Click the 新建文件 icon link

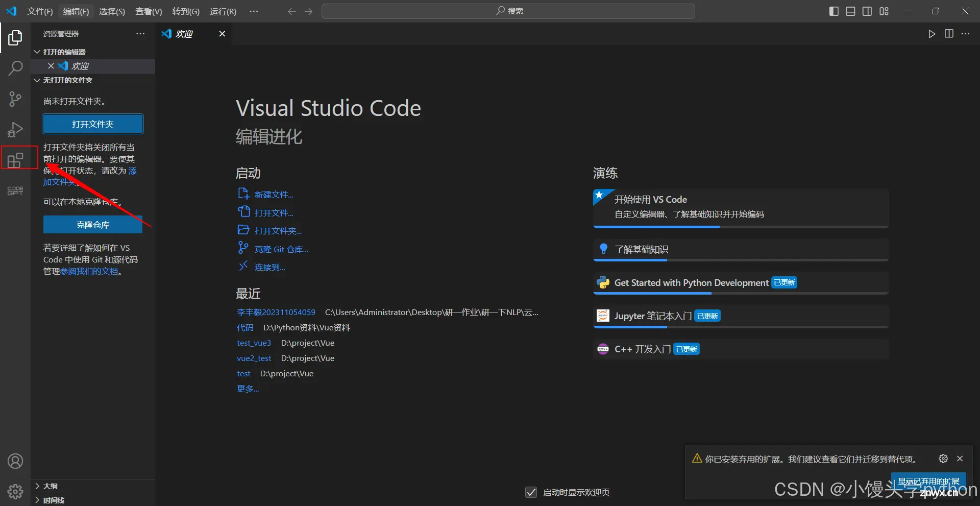[243, 194]
